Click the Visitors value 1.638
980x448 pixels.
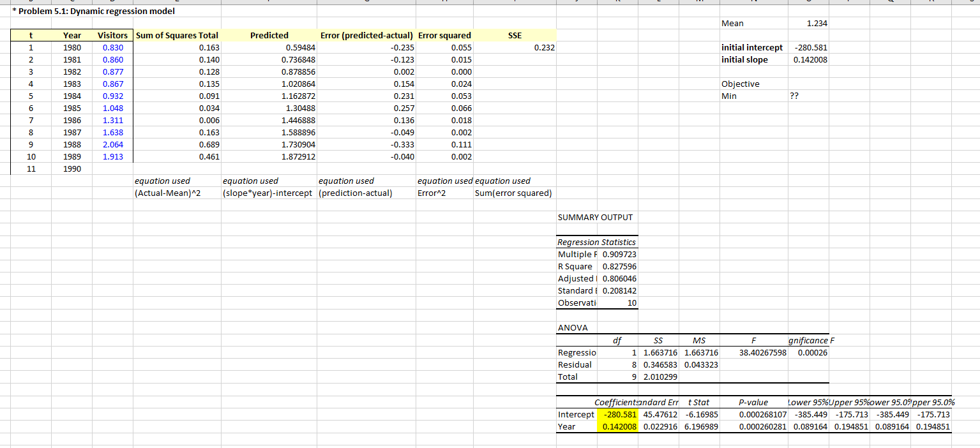[x=113, y=132]
